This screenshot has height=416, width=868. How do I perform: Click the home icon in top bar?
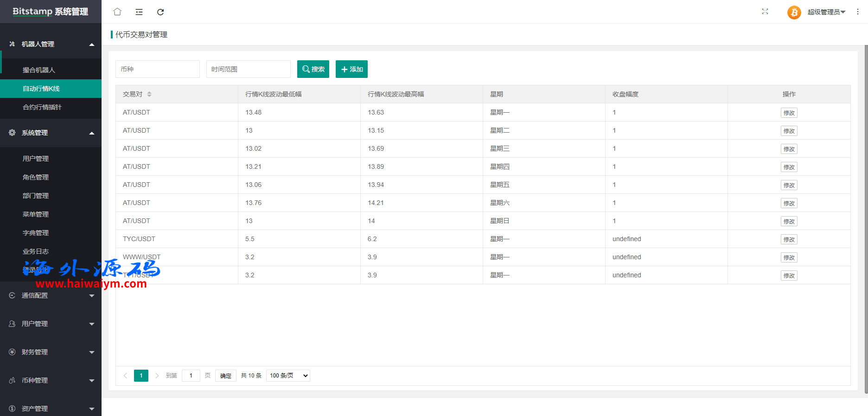tap(117, 12)
